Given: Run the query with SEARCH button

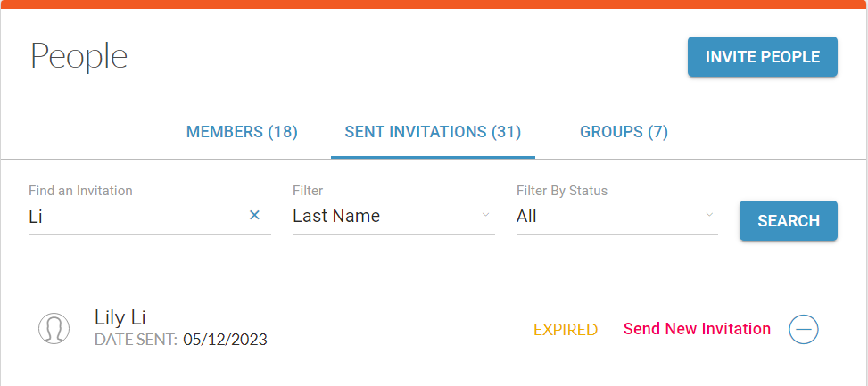Looking at the screenshot, I should point(789,221).
